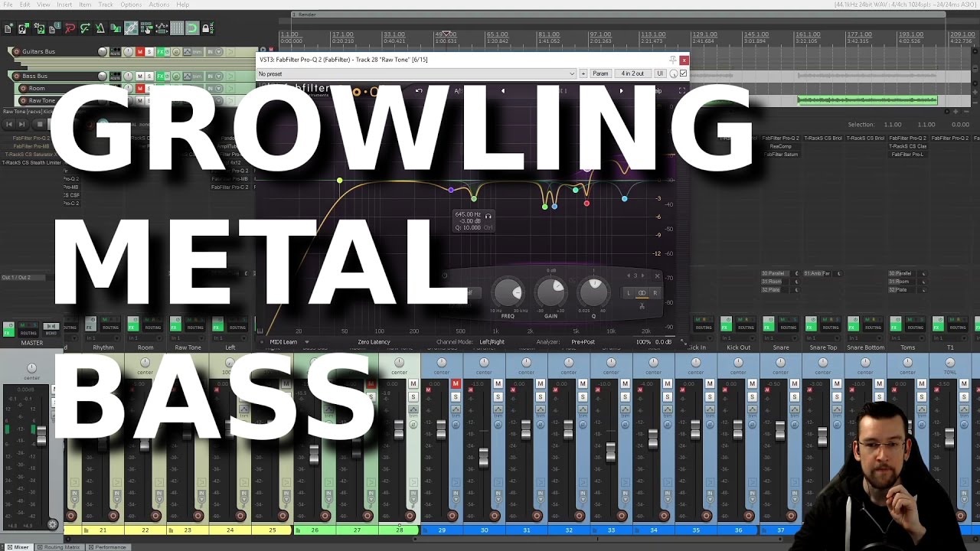Solo the Guitars Bus track
980x551 pixels.
coord(149,52)
